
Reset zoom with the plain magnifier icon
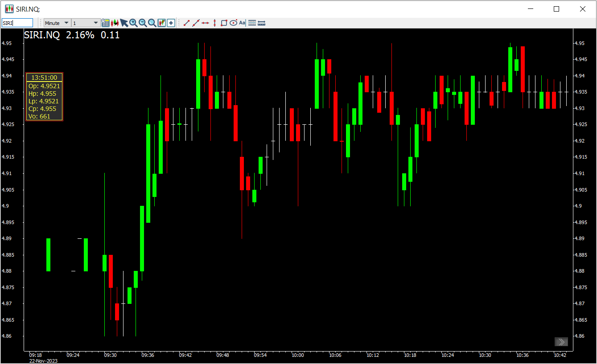click(x=152, y=23)
